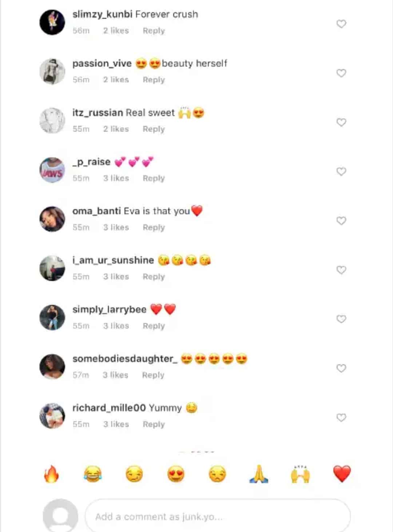
Task: Open the i_am_ur_sunshine profile picture
Action: [52, 268]
